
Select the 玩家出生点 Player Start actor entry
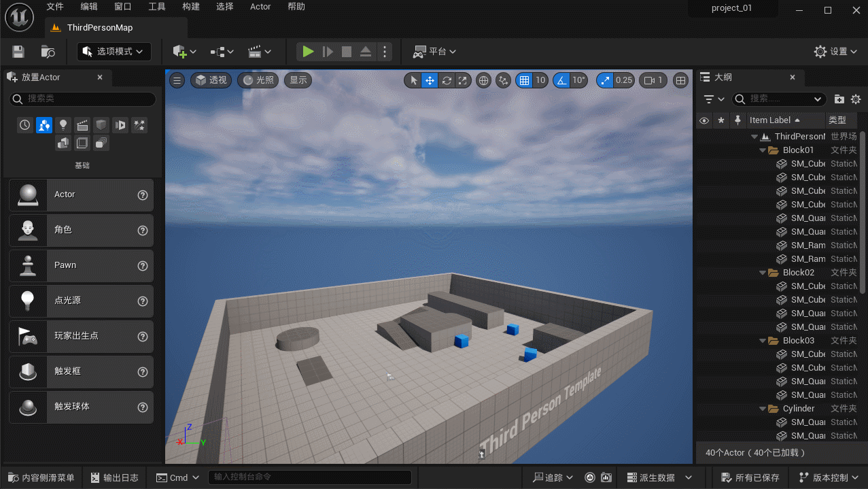[x=81, y=336]
